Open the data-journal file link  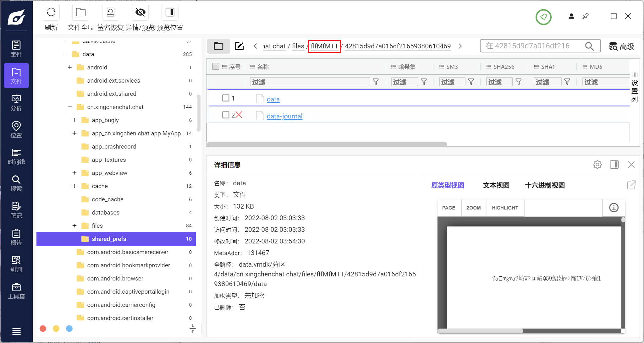pyautogui.click(x=284, y=116)
